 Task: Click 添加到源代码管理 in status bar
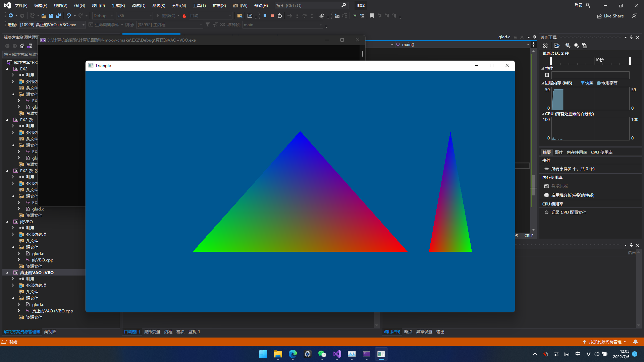click(x=605, y=342)
